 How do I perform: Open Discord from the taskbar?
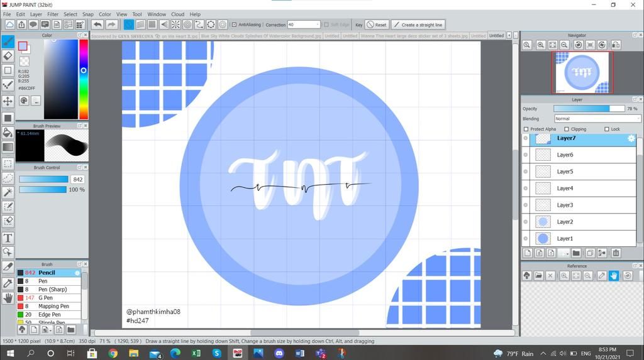(279, 353)
